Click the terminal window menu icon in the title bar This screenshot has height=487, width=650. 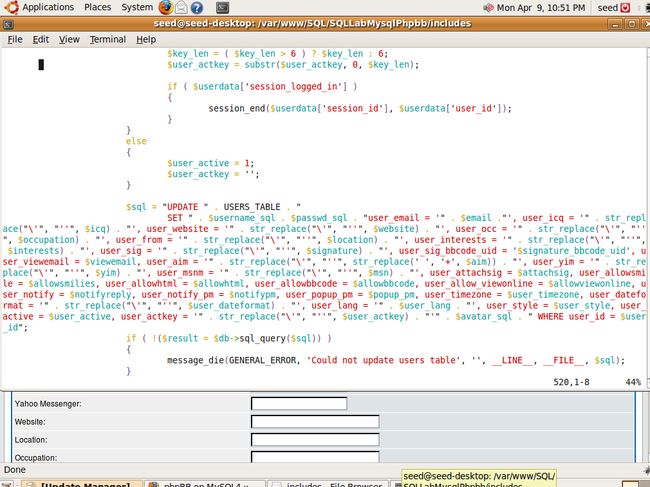(x=8, y=24)
